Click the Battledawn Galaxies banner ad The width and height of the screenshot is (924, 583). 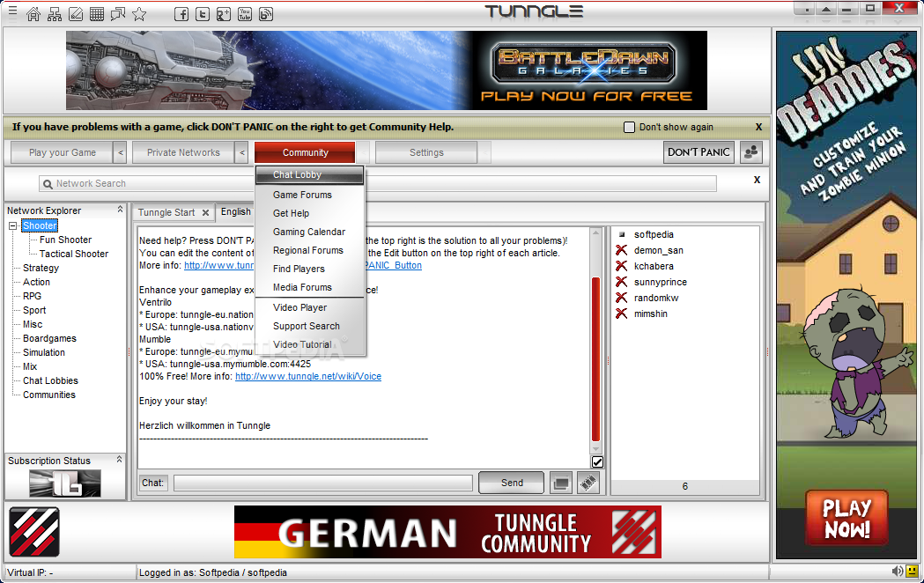pyautogui.click(x=387, y=70)
